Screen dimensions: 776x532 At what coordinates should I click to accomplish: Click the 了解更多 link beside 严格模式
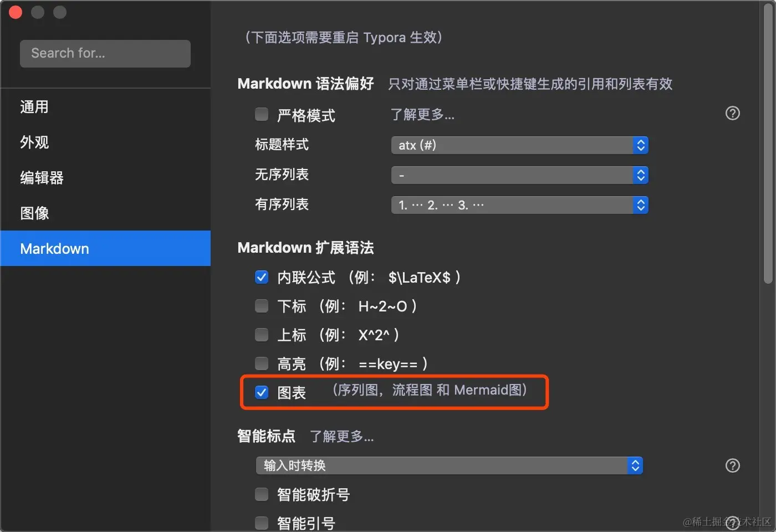point(422,115)
